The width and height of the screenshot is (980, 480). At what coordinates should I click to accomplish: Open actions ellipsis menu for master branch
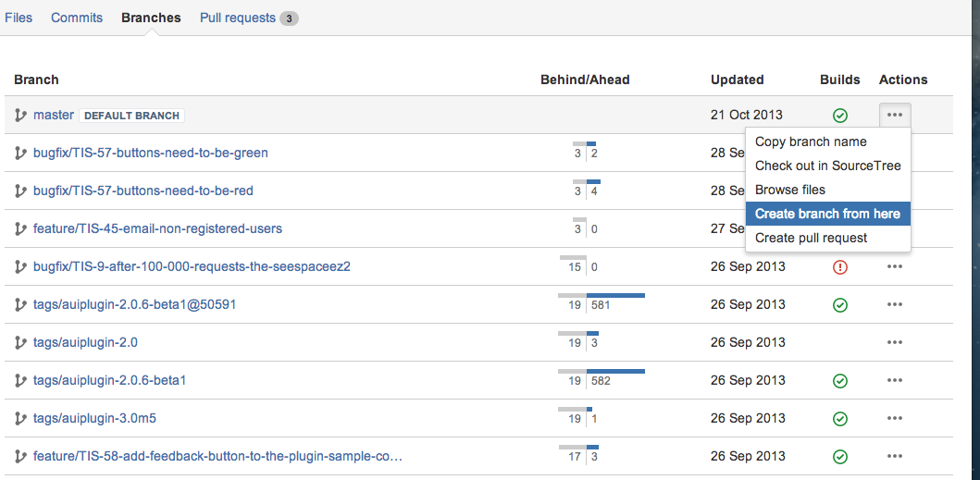click(894, 115)
